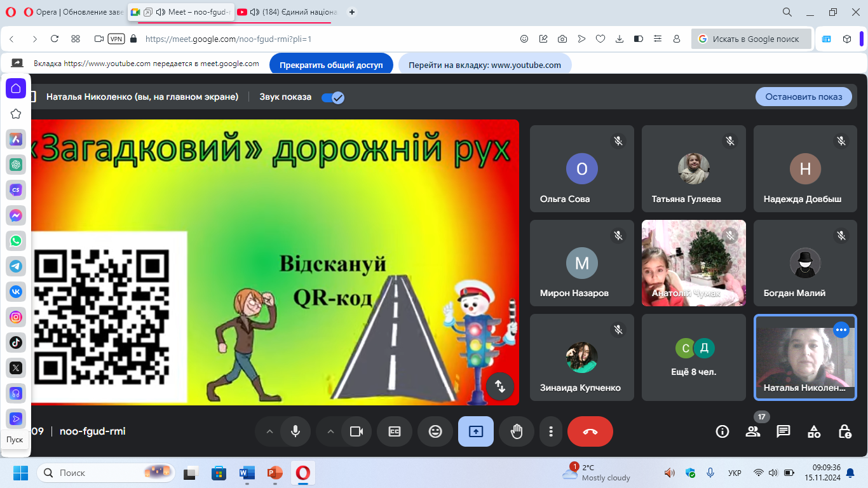Open WhatsApp in the Opera sidebar
Image resolution: width=868 pixels, height=488 pixels.
(16, 241)
